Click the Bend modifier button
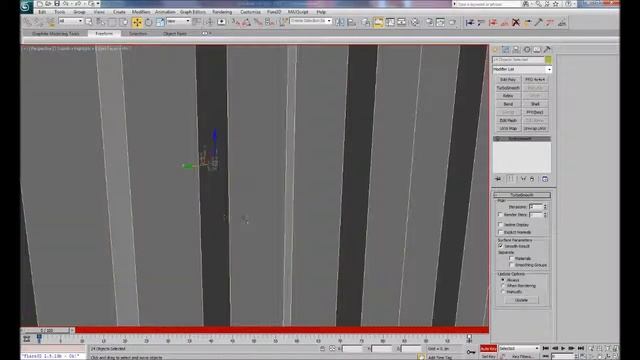This screenshot has width=640, height=360. (x=508, y=104)
